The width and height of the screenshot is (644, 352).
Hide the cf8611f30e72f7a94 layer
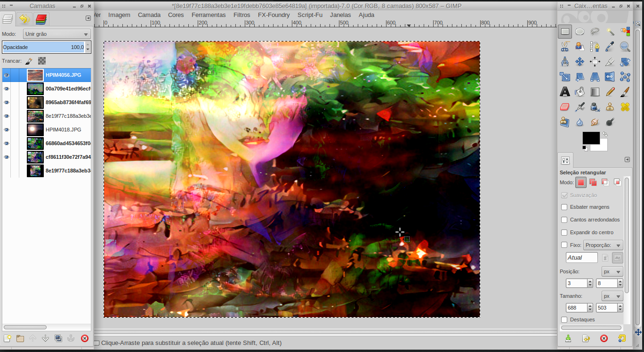7,157
